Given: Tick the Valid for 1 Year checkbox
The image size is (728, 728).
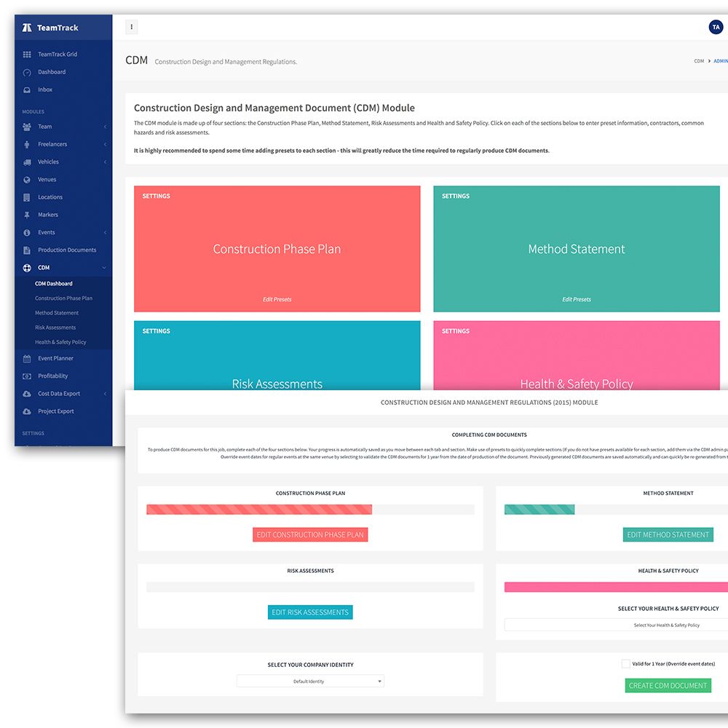Looking at the screenshot, I should click(x=625, y=664).
